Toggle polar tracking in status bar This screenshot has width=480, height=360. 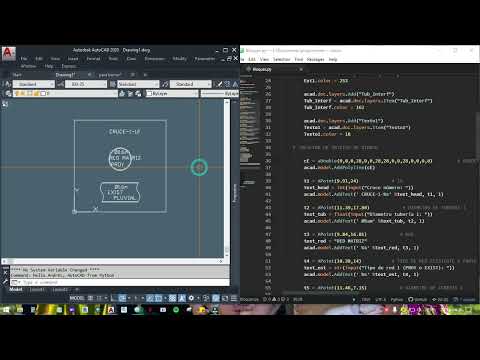(x=123, y=298)
